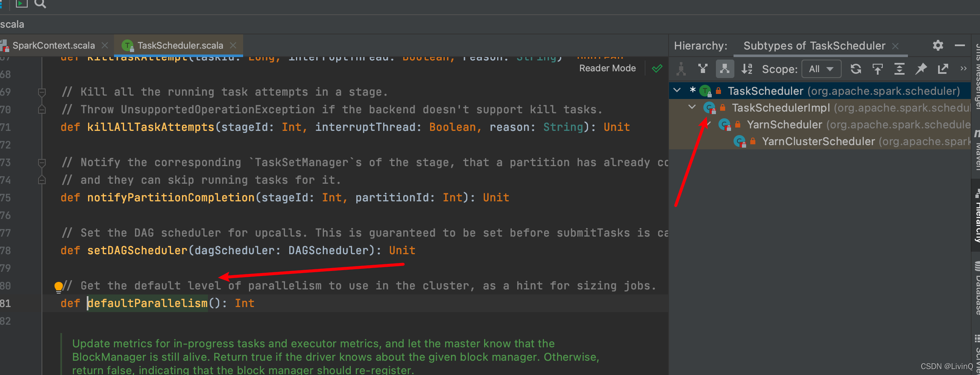
Task: Click TaskScheduler trait icon in hierarchy
Action: pos(705,91)
